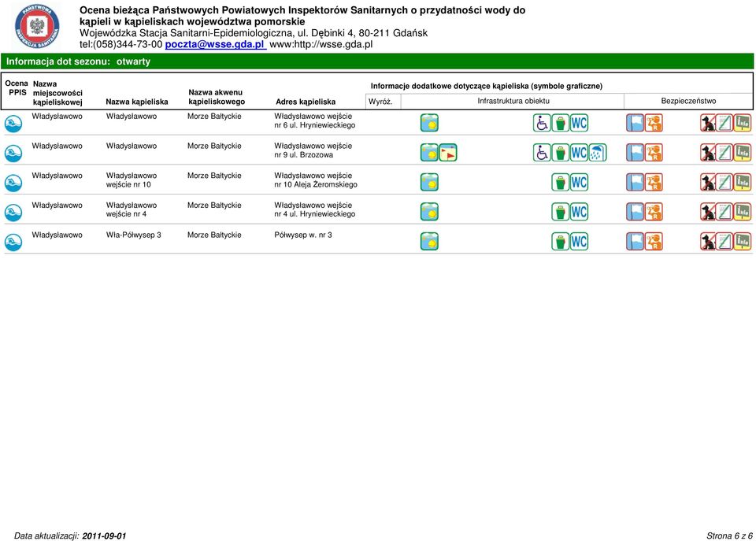This screenshot has height=541, width=756.
Task: Click the 'Nazwa miejscowości kąpieliskowej' column header
Action: (57, 93)
